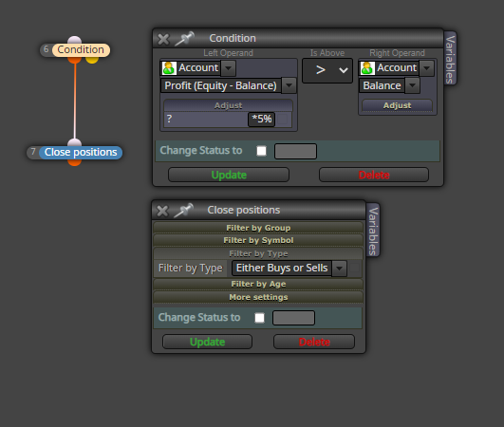Expand Filter by Group section
Viewport: 504px width, 427px height.
point(258,228)
